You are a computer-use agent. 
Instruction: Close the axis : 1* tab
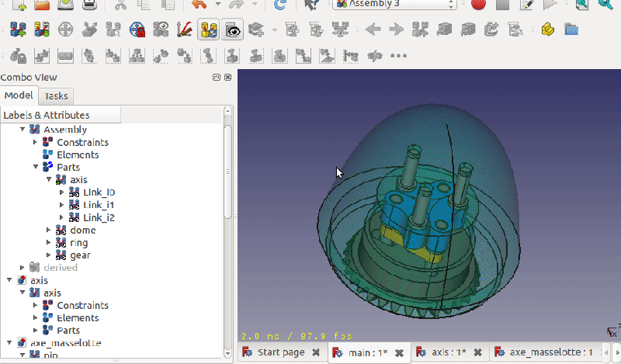(x=478, y=352)
